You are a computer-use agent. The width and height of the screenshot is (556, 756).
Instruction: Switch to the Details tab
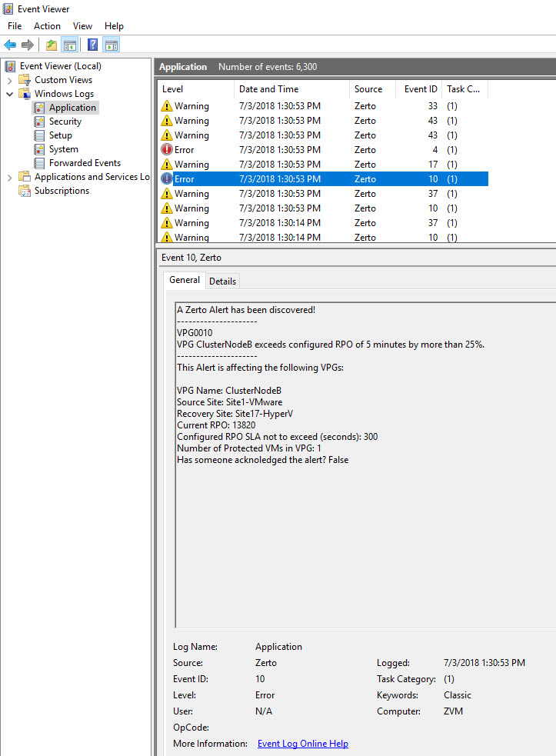coord(222,281)
